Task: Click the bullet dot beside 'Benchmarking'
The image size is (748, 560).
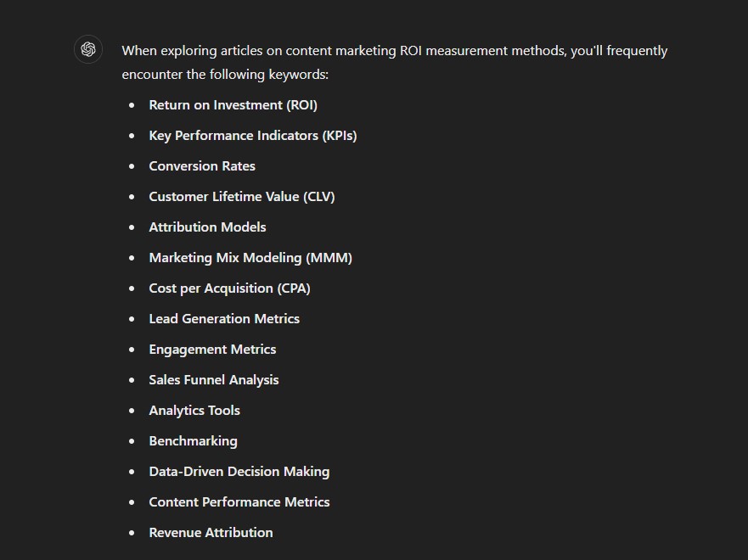Action: tap(132, 441)
